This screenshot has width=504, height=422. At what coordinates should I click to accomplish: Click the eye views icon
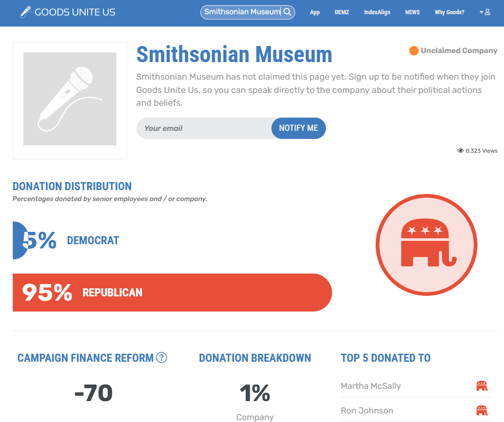click(460, 151)
